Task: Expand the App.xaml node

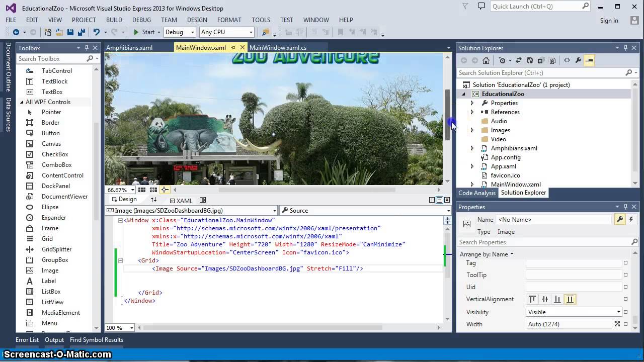Action: [472, 166]
